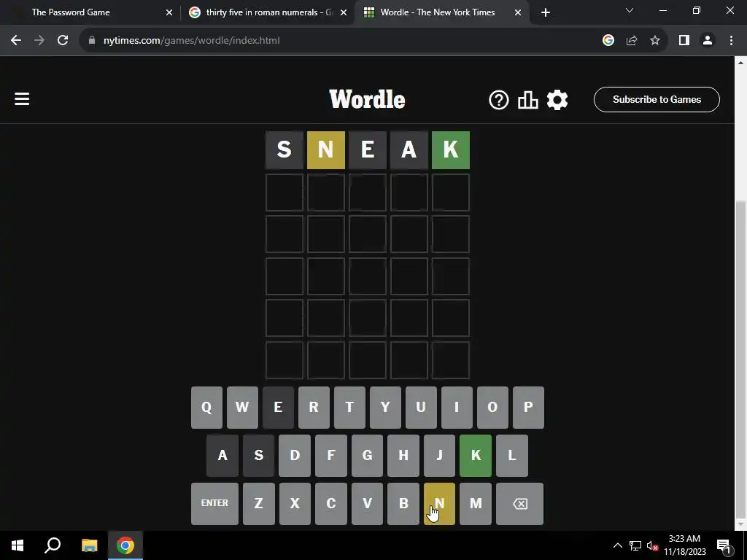This screenshot has width=747, height=560.
Task: Tap the C key on the on-screen keyboard
Action: (331, 504)
